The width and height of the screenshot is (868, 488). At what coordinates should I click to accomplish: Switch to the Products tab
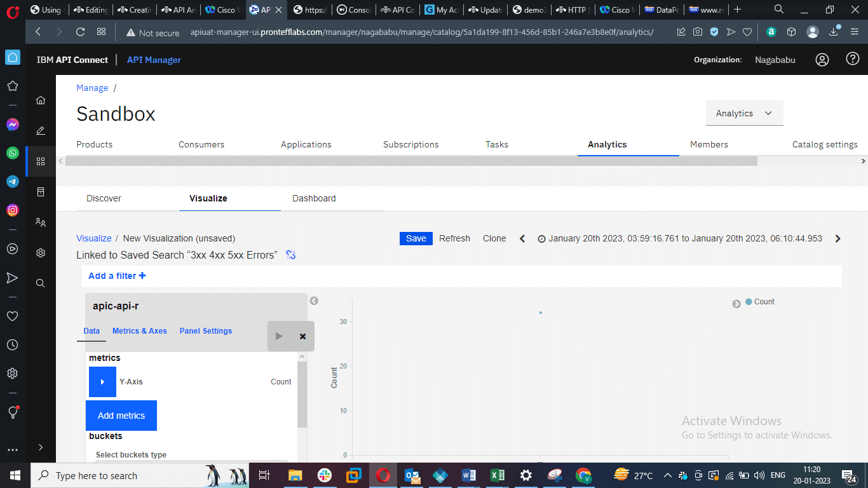95,144
